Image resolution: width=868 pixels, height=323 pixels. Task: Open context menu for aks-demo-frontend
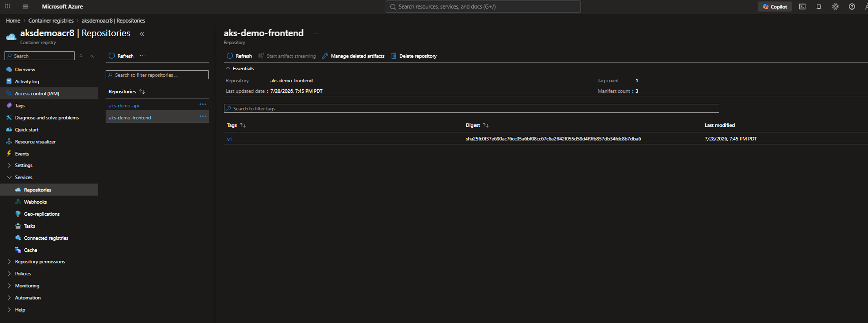point(203,116)
